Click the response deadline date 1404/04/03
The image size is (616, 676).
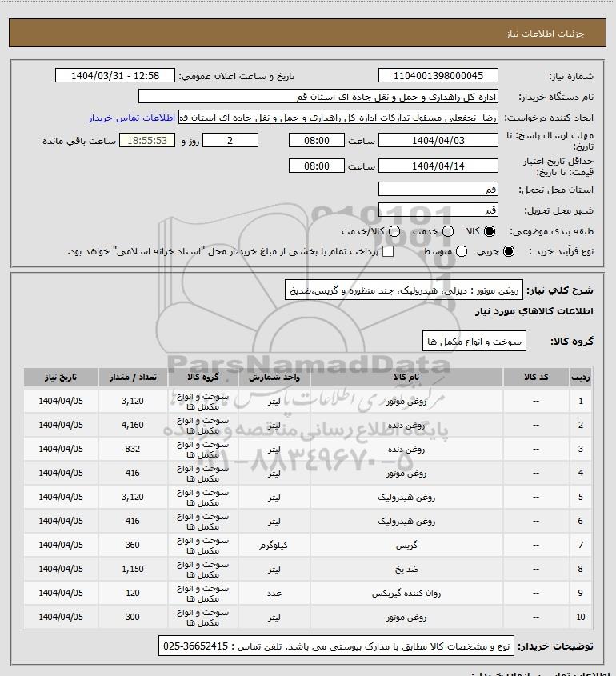pyautogui.click(x=438, y=140)
